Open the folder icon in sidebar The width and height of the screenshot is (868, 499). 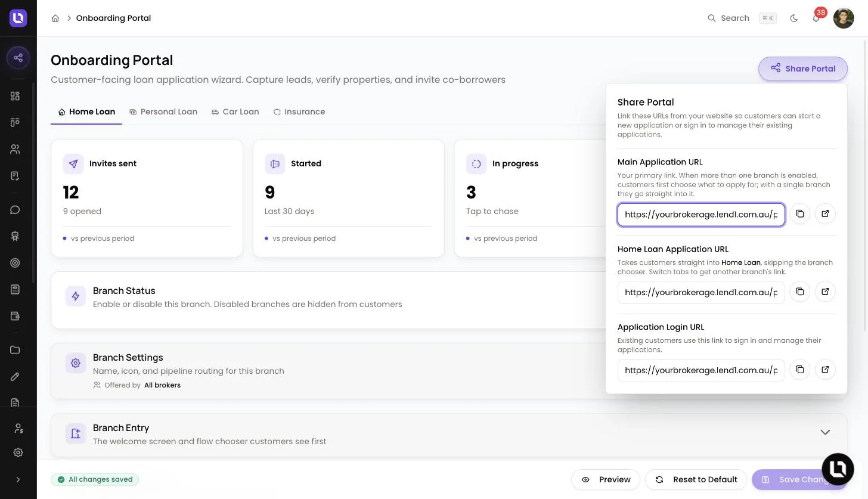pos(15,350)
